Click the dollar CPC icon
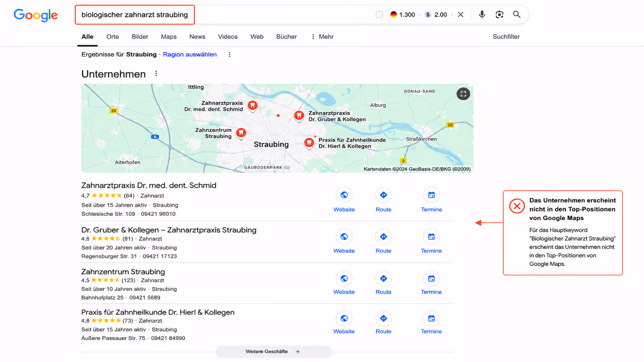Viewport: 644px width, 362px height. [x=428, y=15]
